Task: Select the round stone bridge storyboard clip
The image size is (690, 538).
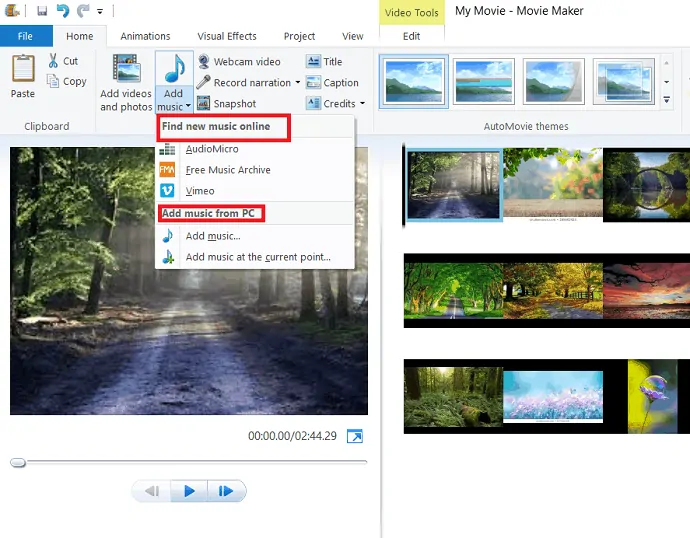Action: click(x=646, y=185)
